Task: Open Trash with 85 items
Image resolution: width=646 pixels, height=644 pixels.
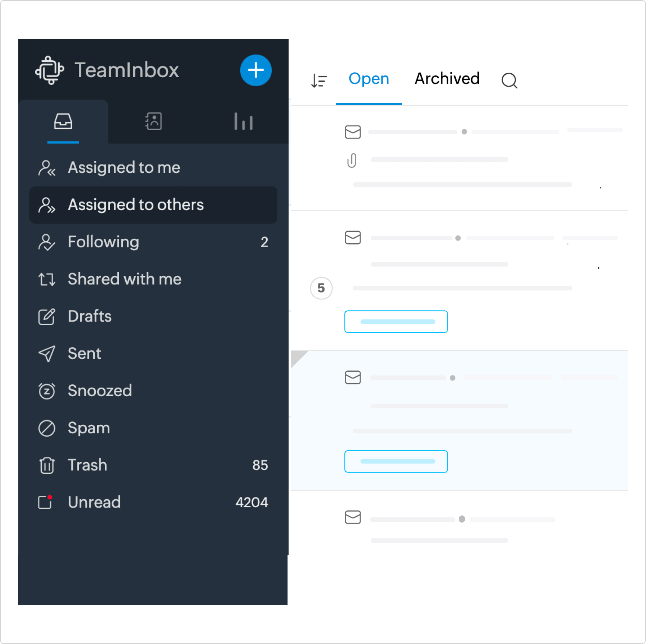Action: tap(87, 465)
